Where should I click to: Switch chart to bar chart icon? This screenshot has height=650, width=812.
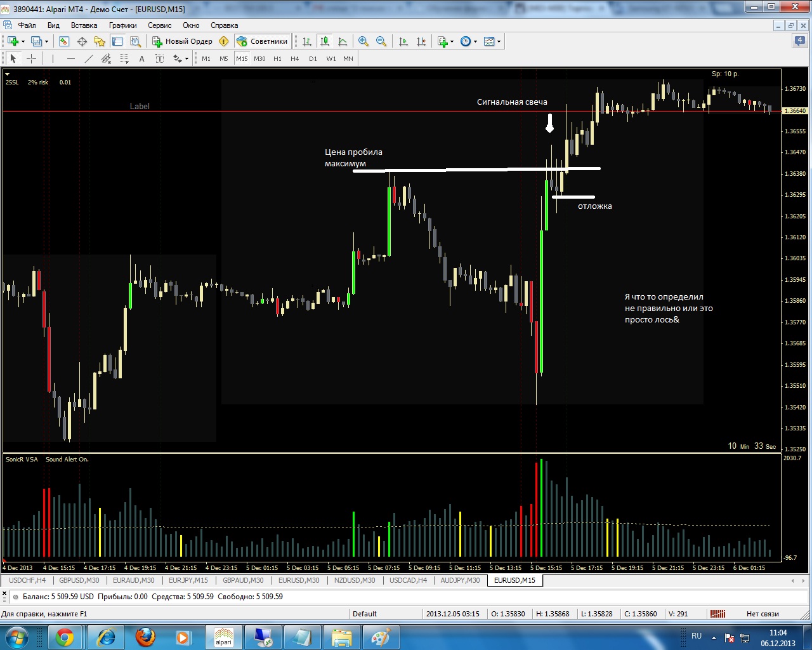[x=307, y=41]
